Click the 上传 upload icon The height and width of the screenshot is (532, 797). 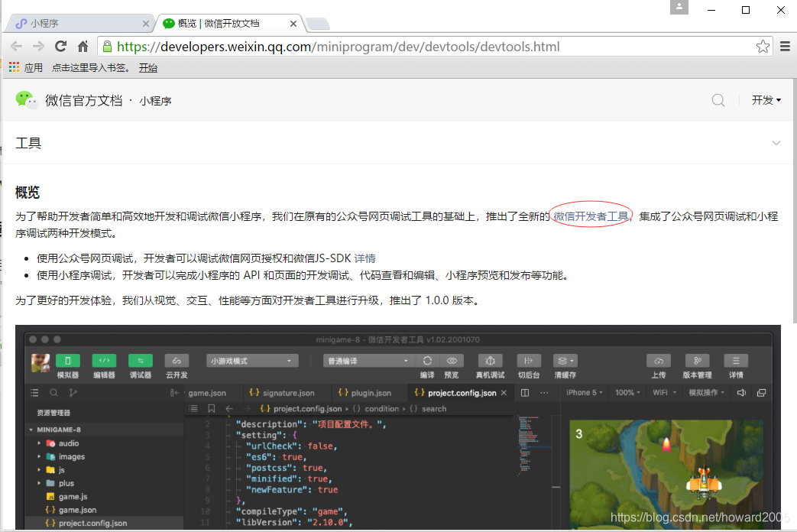pos(659,361)
